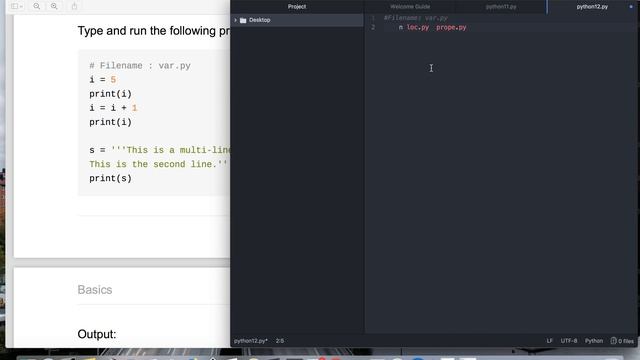This screenshot has width=640, height=360.
Task: Select the Desktop folder row
Action: tap(297, 20)
